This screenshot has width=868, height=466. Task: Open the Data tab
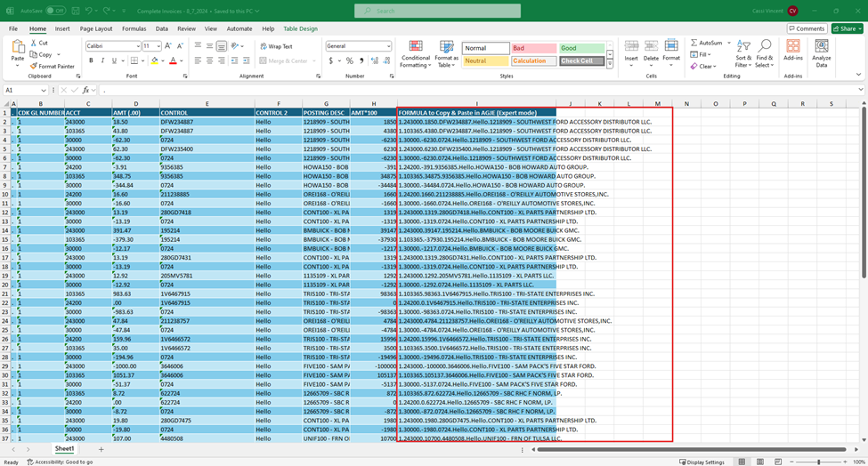(x=162, y=28)
